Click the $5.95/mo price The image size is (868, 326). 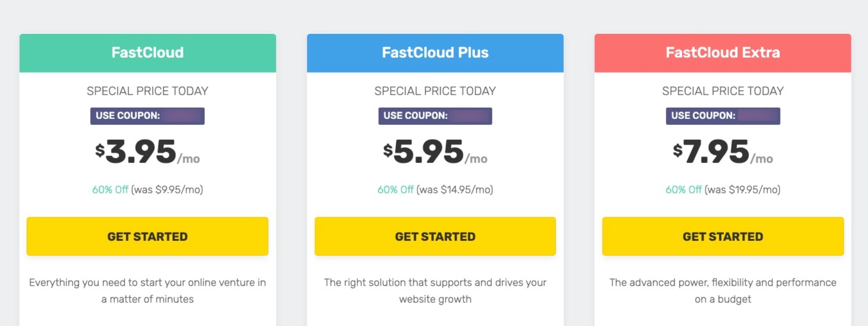click(x=435, y=153)
